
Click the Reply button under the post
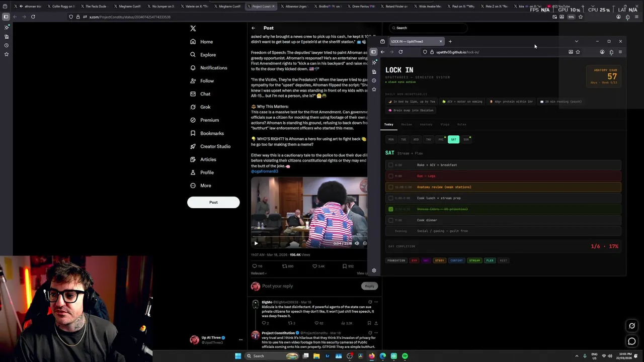pyautogui.click(x=369, y=286)
